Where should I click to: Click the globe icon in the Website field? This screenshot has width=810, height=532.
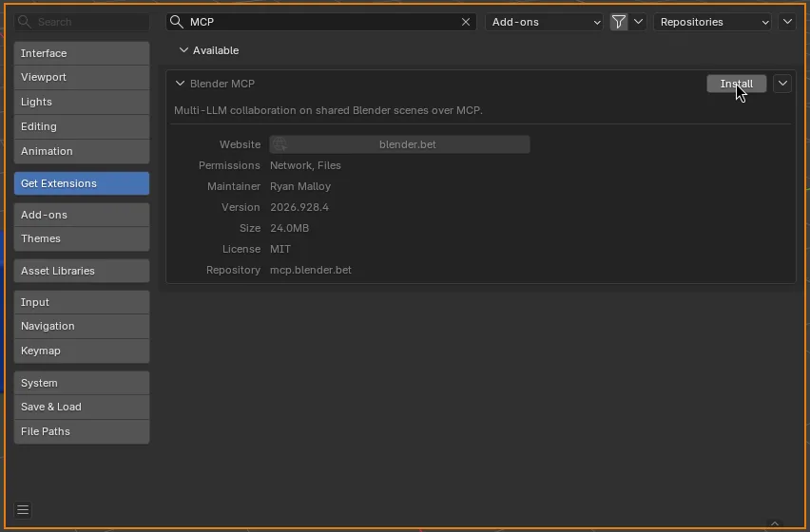[280, 144]
